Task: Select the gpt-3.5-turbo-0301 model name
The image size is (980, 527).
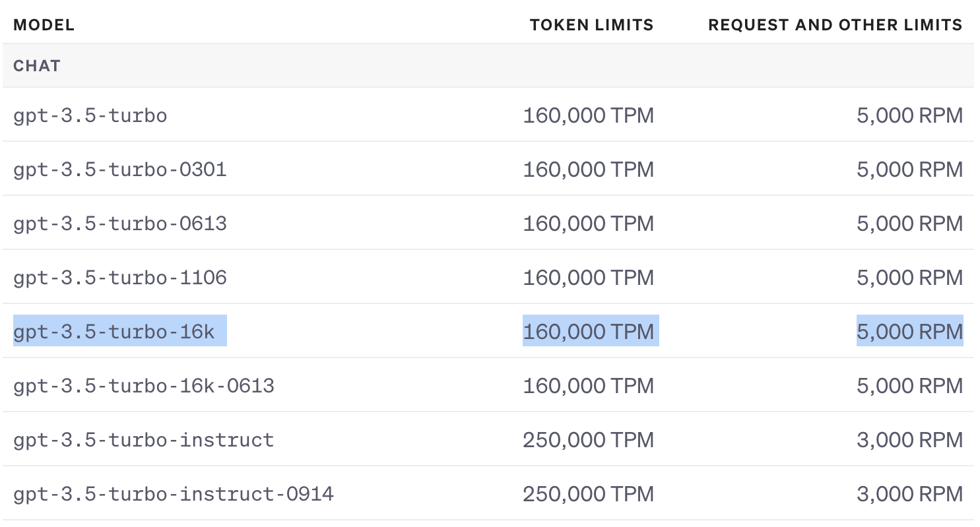Action: pyautogui.click(x=120, y=170)
